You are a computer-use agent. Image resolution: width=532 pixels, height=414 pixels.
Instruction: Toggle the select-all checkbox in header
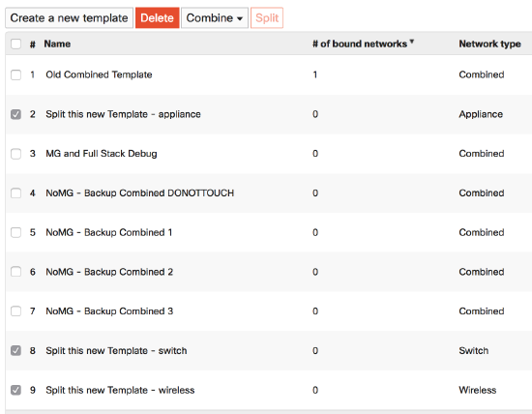(15, 44)
